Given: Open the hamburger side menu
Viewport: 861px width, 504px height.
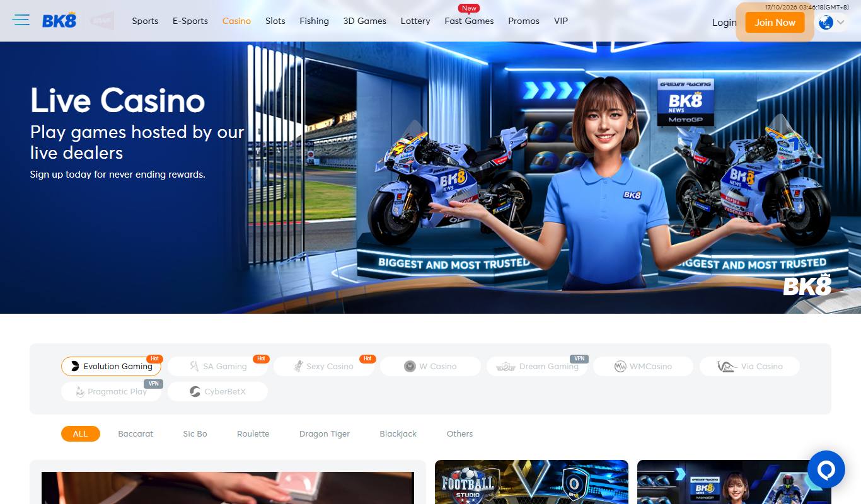Looking at the screenshot, I should [21, 20].
